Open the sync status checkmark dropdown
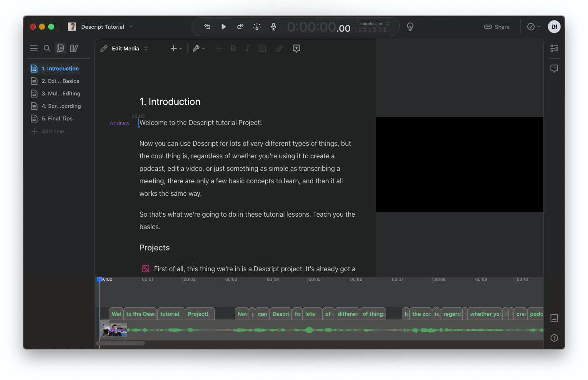The width and height of the screenshot is (588, 380). [x=533, y=27]
